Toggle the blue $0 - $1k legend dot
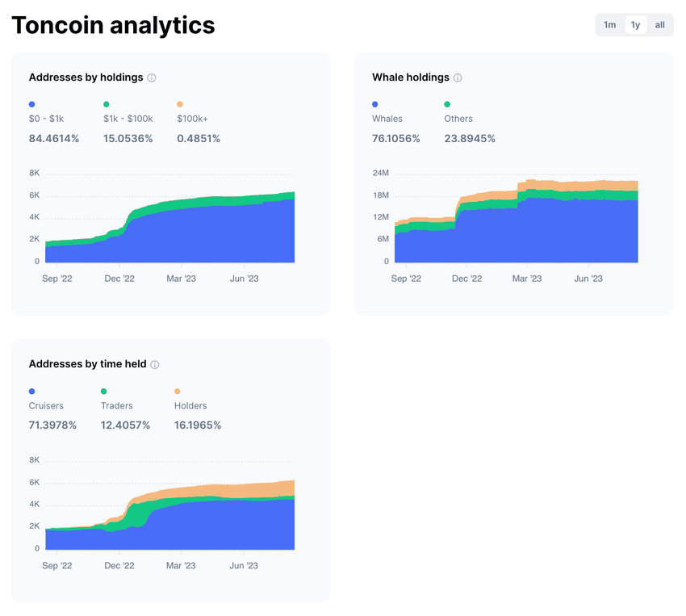686x616 pixels. [x=32, y=104]
